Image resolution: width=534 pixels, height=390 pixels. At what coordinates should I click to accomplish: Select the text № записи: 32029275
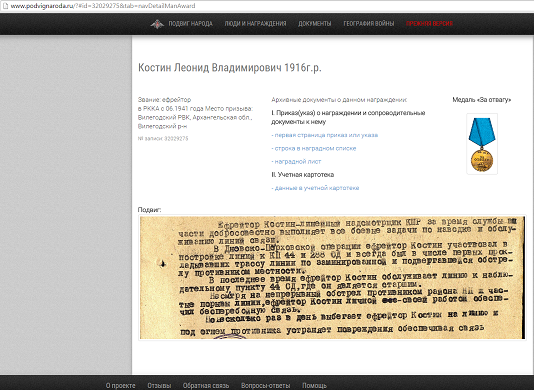[163, 138]
